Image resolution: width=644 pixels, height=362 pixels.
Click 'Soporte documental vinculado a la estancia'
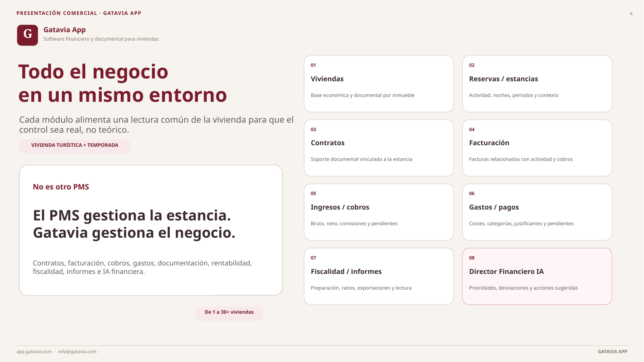pos(361,159)
